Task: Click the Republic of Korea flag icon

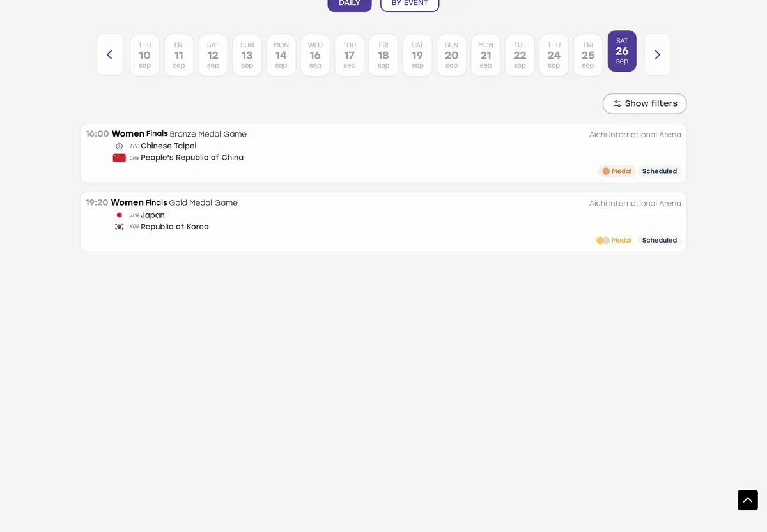Action: [119, 227]
